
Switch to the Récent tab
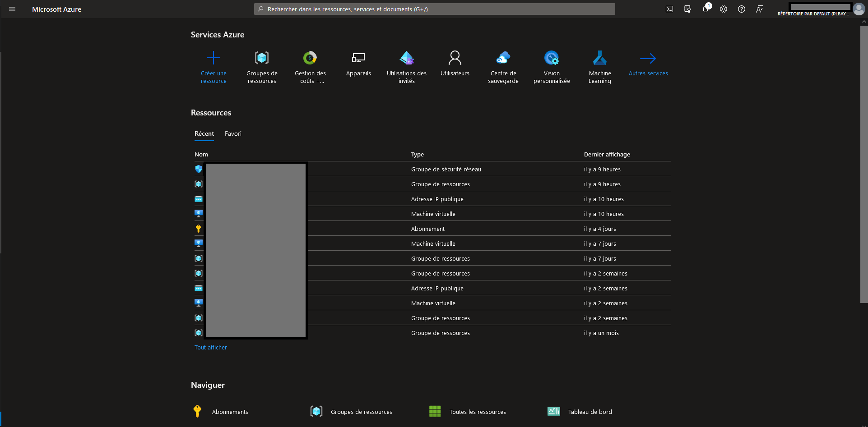204,134
